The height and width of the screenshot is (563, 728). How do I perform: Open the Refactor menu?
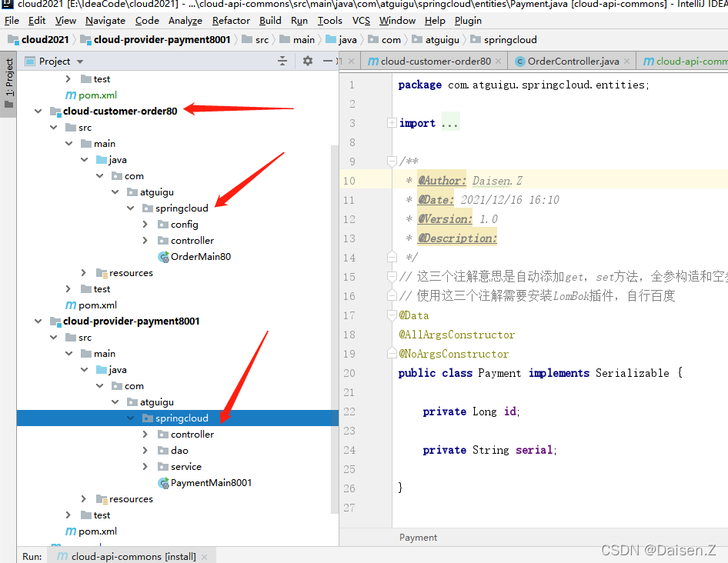pyautogui.click(x=231, y=21)
